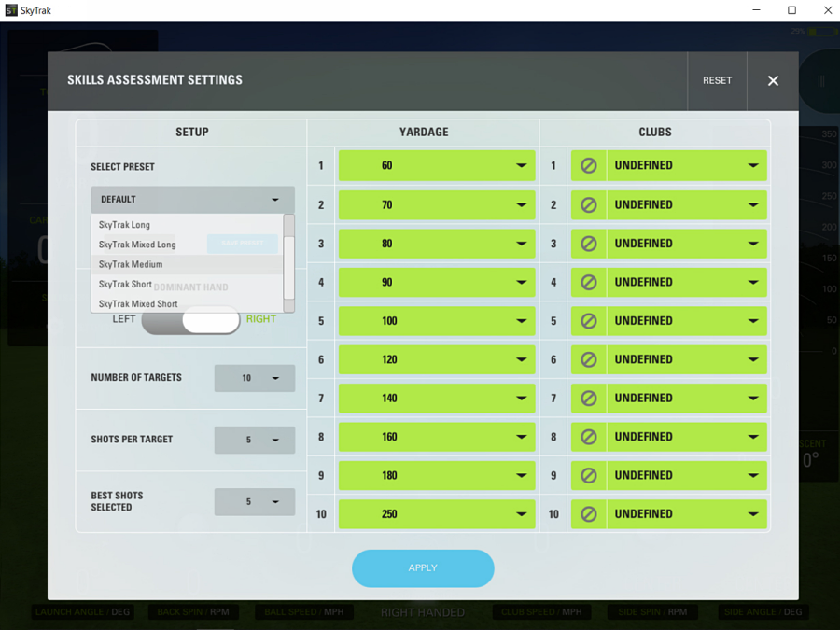The image size is (840, 630).
Task: Click the SkyTrak app icon in title bar
Action: pos(10,10)
